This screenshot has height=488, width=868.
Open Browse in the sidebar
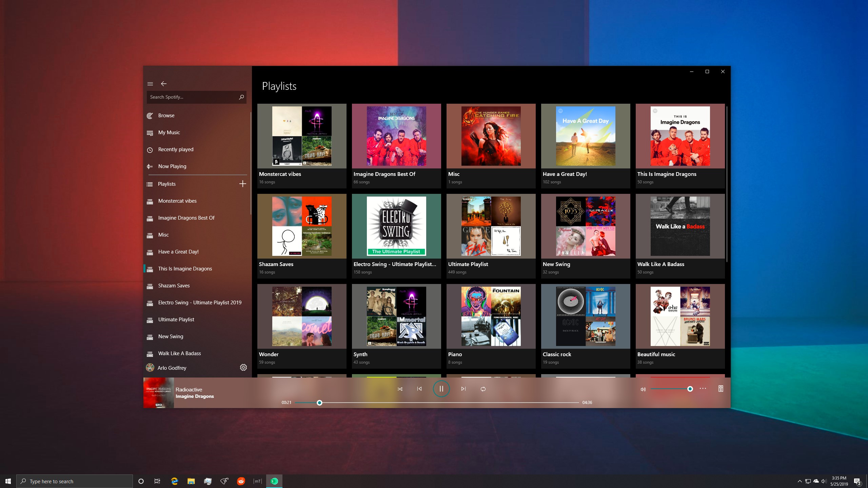pyautogui.click(x=166, y=116)
